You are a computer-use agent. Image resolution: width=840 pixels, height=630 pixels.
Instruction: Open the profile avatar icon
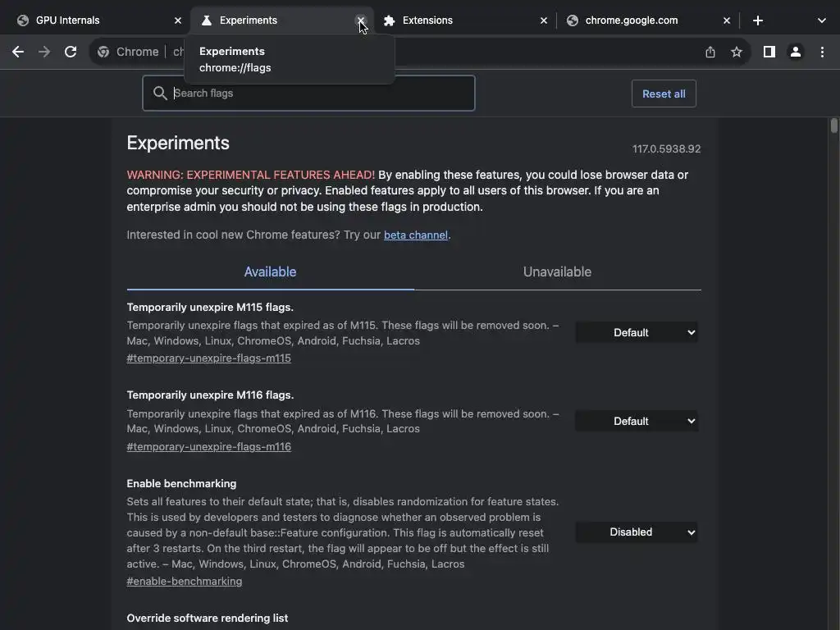pyautogui.click(x=795, y=52)
